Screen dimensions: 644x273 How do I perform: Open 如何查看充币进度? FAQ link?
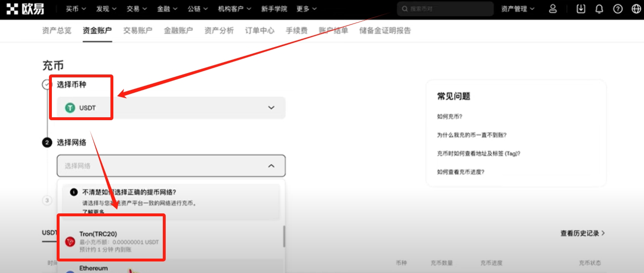tap(461, 172)
